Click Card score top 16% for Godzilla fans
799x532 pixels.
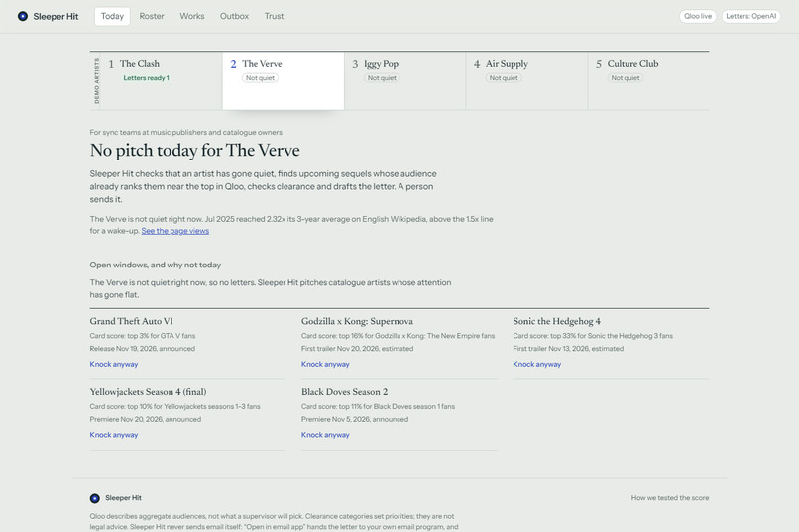(x=398, y=336)
